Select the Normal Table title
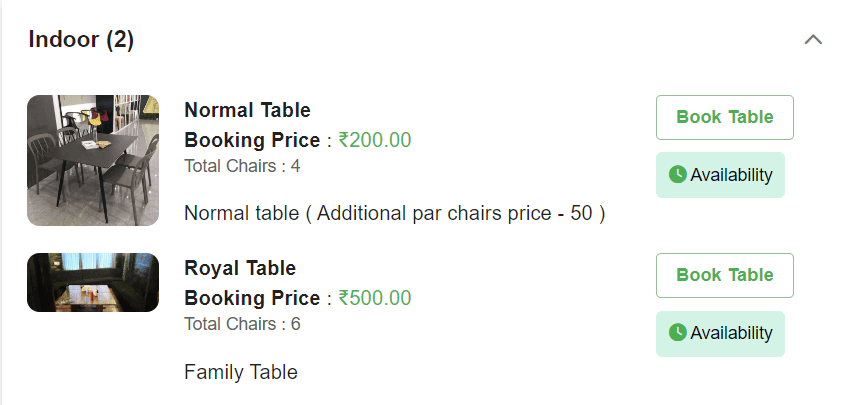The height and width of the screenshot is (405, 843). (247, 110)
